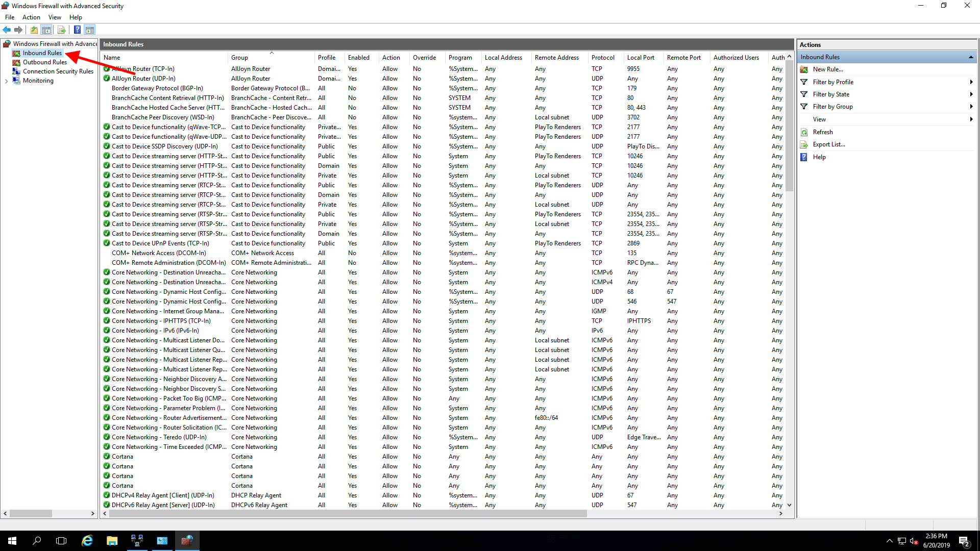Click the Forward arrow in toolbar

tap(18, 30)
